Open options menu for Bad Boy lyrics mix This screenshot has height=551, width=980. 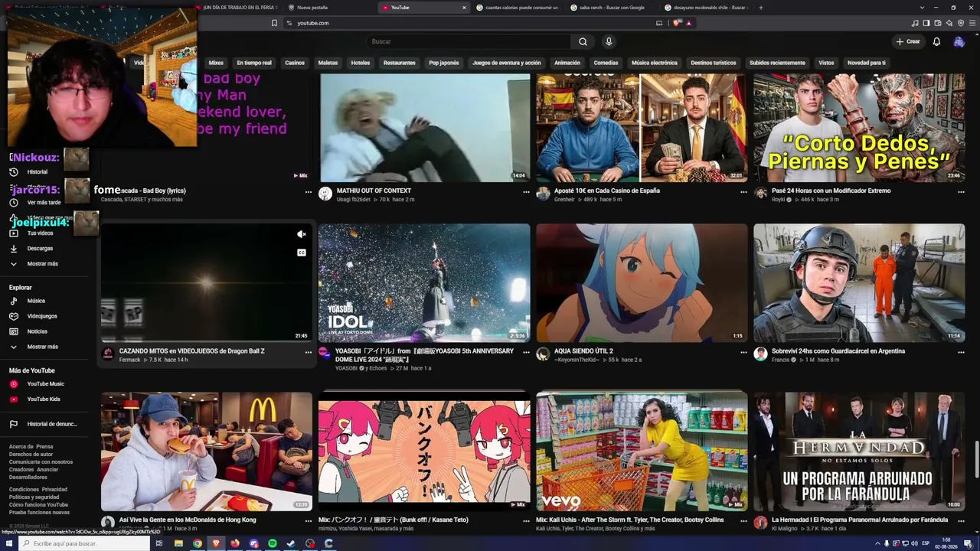(x=309, y=192)
